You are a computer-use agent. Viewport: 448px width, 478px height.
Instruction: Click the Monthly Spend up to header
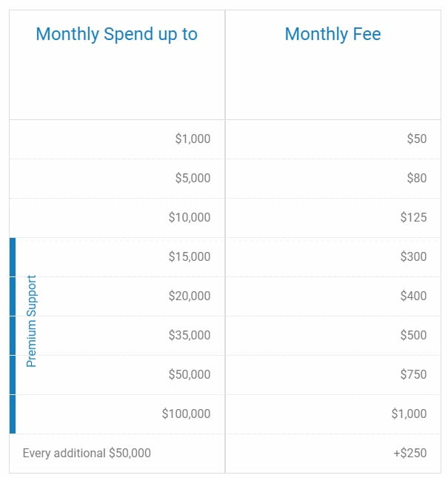117,34
